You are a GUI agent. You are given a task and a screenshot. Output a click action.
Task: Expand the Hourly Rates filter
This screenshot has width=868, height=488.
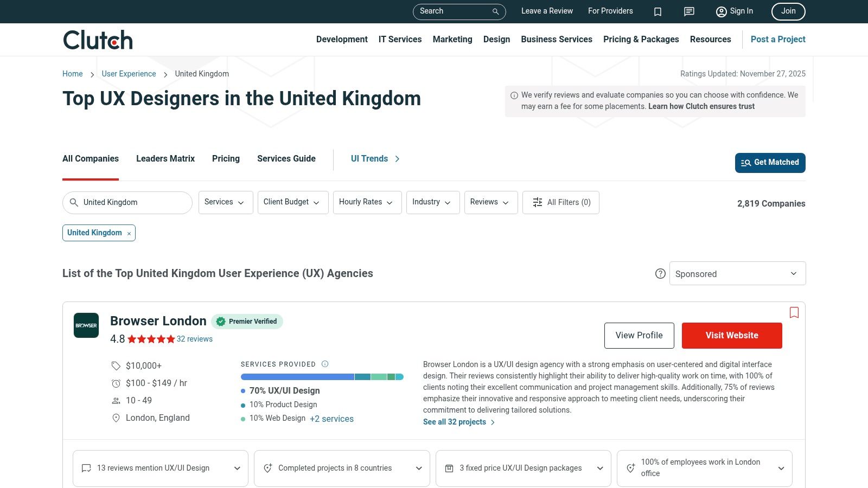[367, 202]
